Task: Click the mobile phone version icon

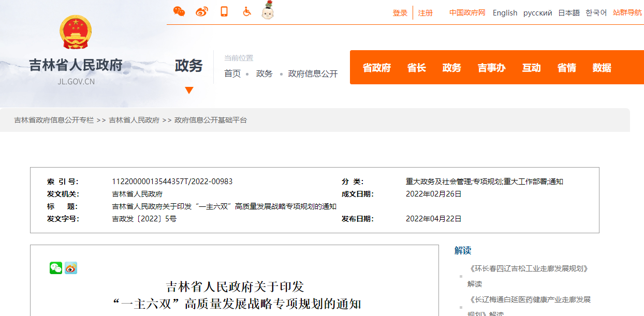Action: (x=224, y=11)
